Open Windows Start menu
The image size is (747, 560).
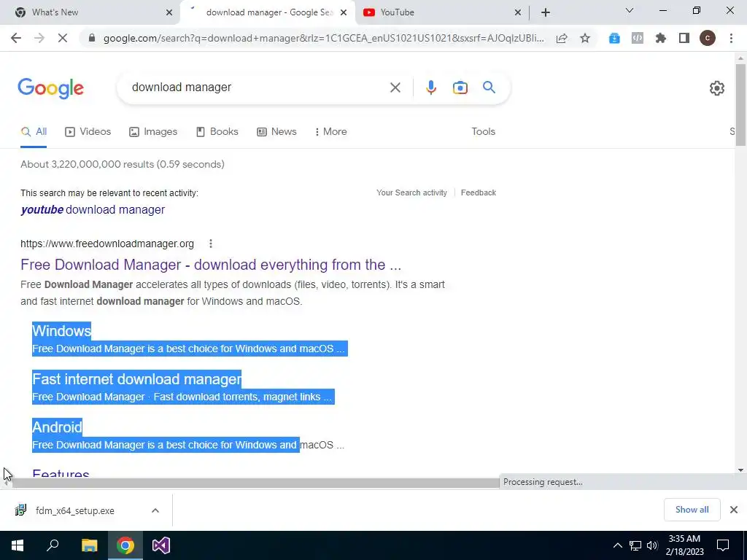[18, 545]
